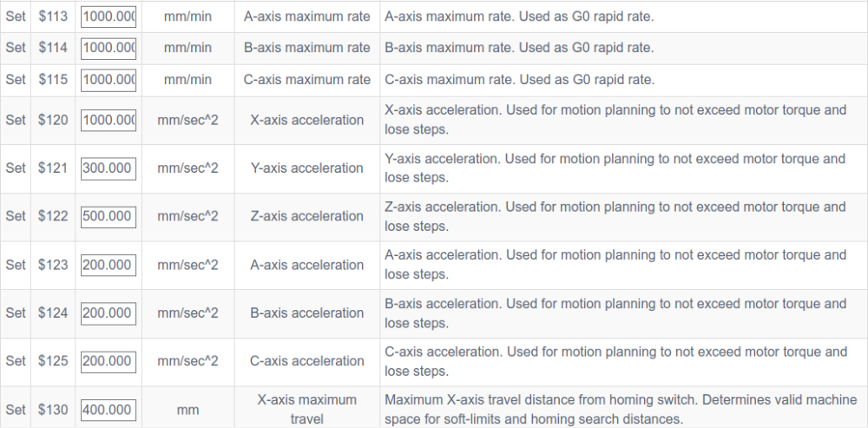868x428 pixels.
Task: Focus the C-axis acceleration value box
Action: [x=108, y=361]
